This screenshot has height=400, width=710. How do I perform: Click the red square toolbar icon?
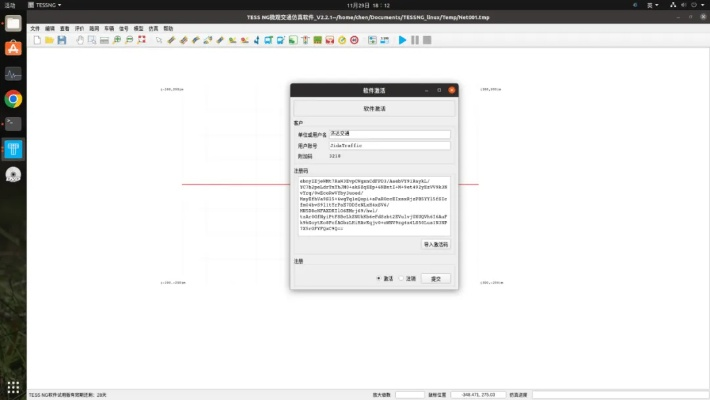[x=330, y=40]
